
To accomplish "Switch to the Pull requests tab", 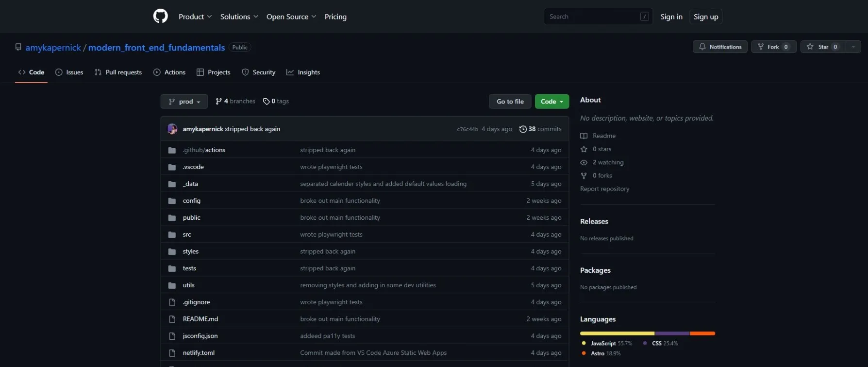I will 118,72.
